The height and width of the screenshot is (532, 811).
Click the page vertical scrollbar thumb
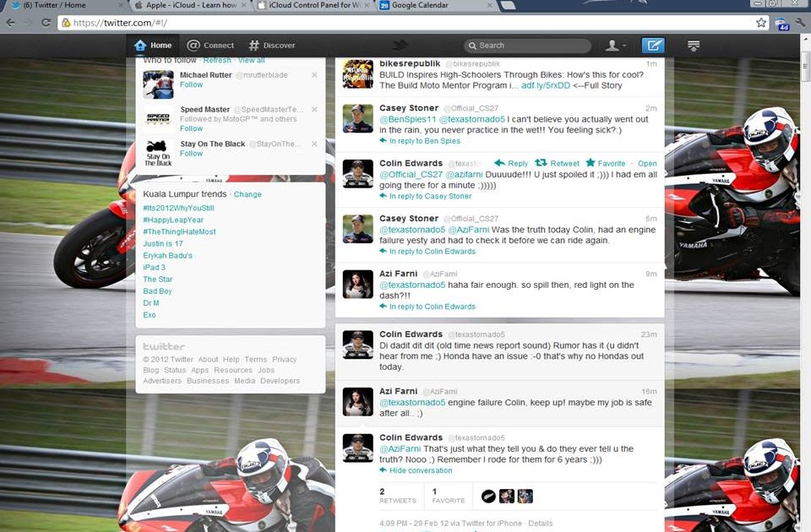805,66
